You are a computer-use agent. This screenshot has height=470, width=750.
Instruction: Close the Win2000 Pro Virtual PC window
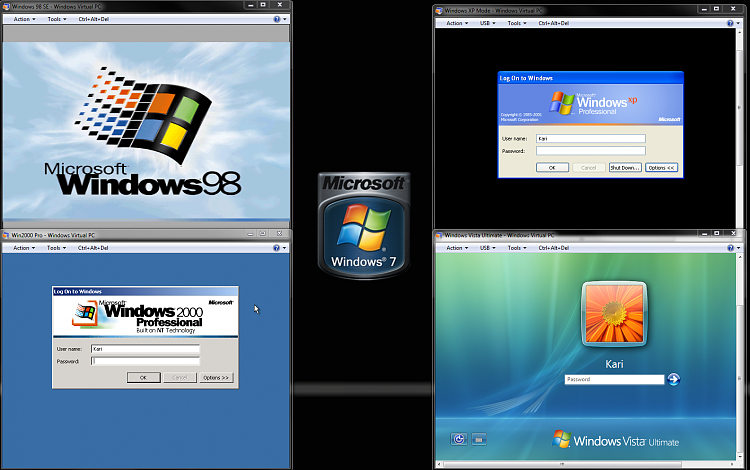pos(279,233)
